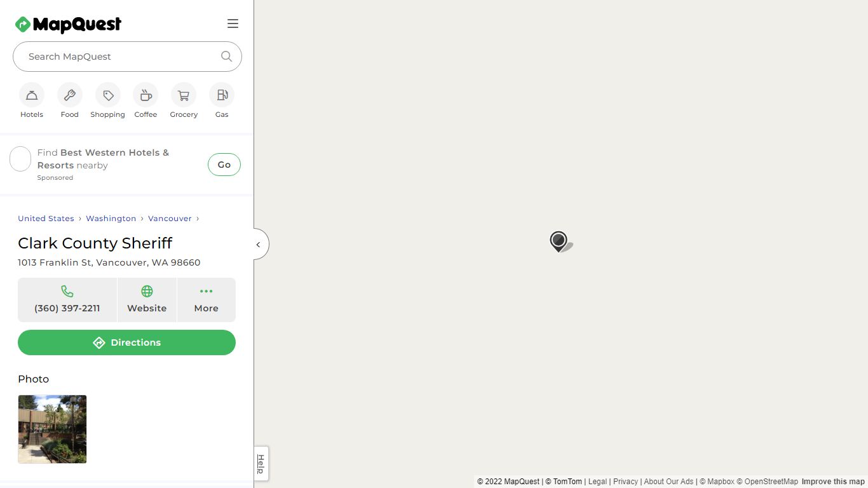Open the hamburger menu

point(233,24)
